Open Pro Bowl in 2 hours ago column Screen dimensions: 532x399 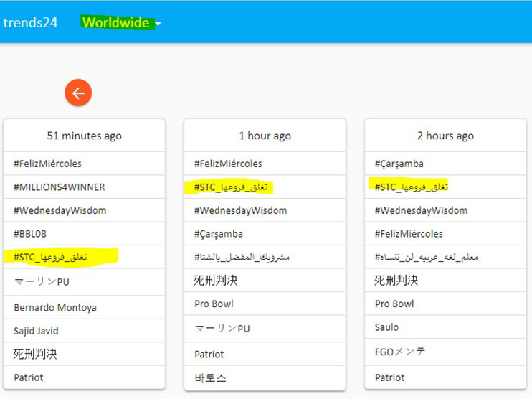[394, 304]
